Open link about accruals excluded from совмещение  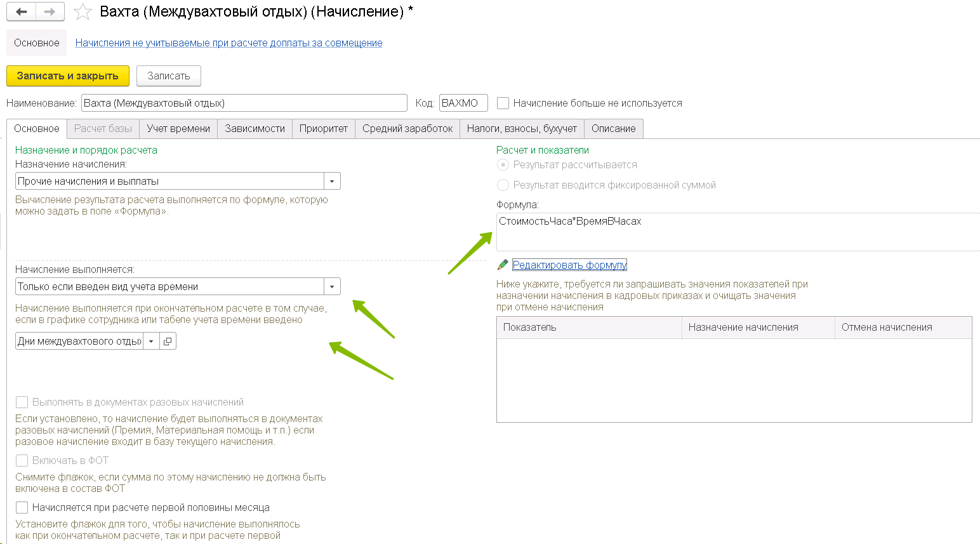point(228,43)
